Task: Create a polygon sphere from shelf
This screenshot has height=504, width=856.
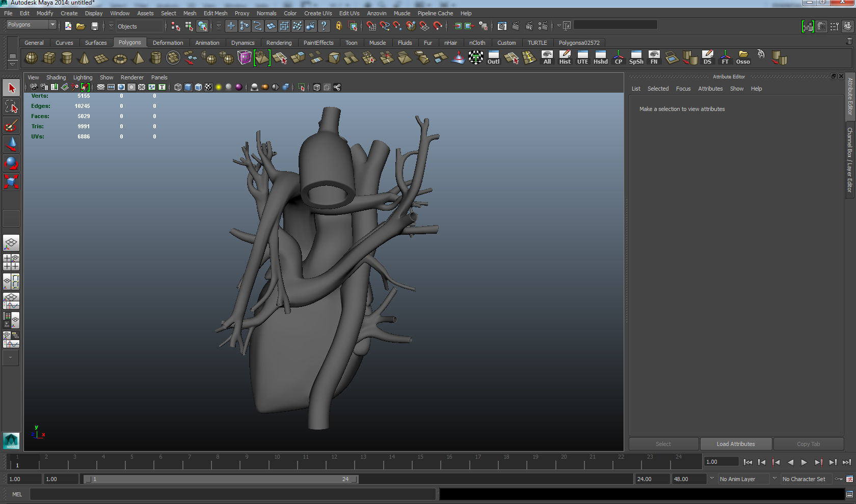Action: 31,58
